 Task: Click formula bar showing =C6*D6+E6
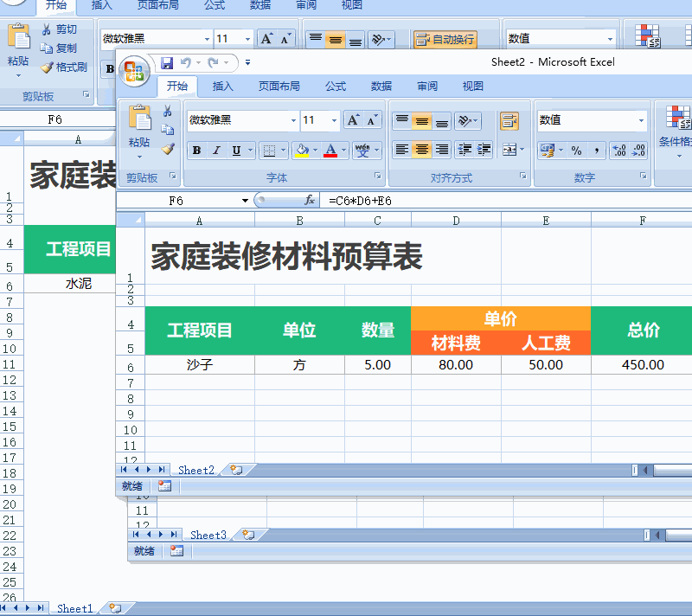tap(508, 201)
